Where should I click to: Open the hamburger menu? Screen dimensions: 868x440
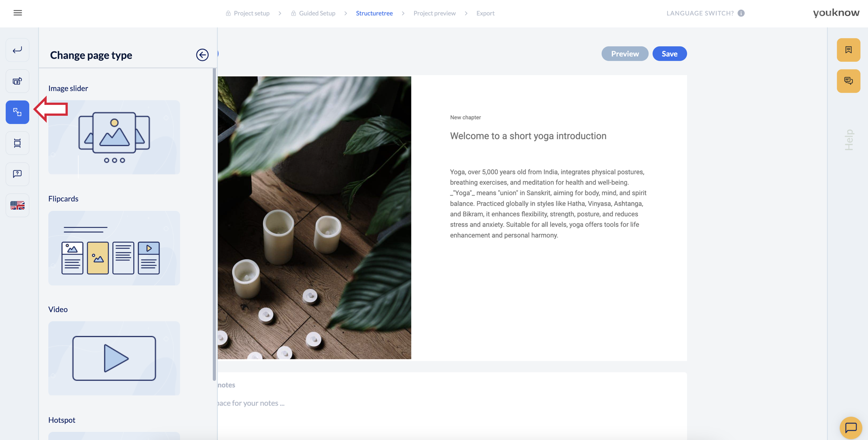[18, 13]
